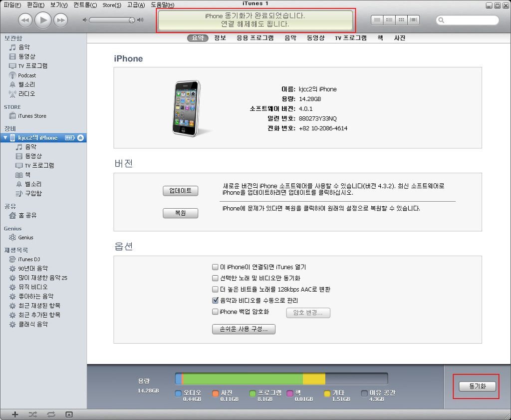Click the plus icon to add playlist
Viewport: 511px width, 420px height.
(x=15, y=415)
